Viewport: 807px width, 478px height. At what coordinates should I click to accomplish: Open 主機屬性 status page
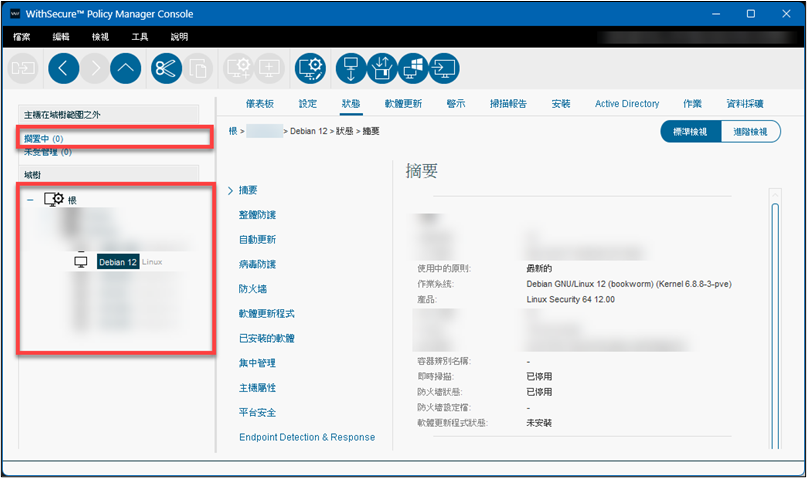257,387
